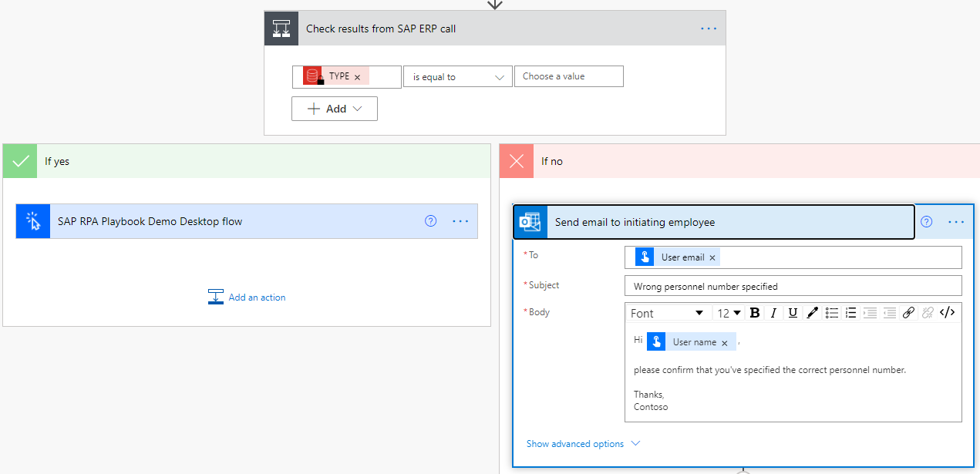Switch Body editor to code view
This screenshot has height=474, width=980.
click(x=948, y=313)
